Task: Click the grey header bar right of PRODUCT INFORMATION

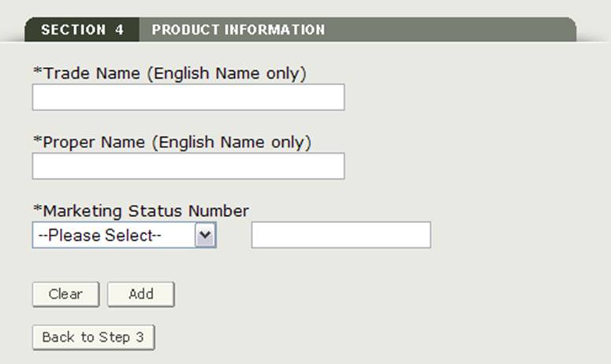Action: pyautogui.click(x=449, y=30)
